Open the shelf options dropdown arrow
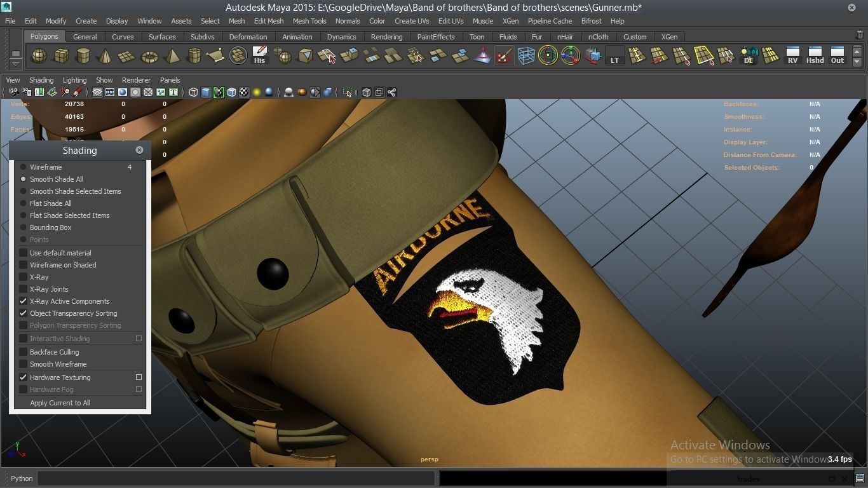 click(x=15, y=64)
